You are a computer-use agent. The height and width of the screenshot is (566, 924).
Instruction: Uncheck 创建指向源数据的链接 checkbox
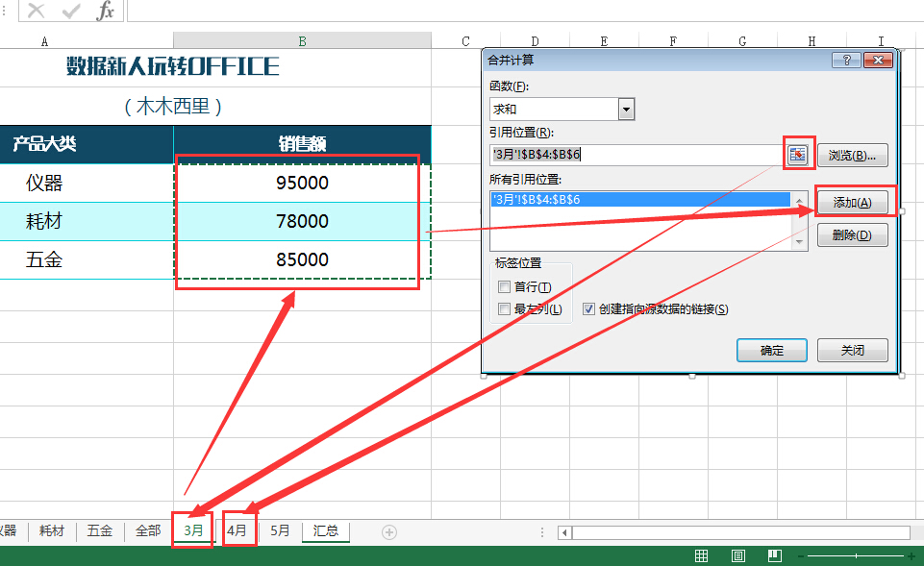coord(588,308)
